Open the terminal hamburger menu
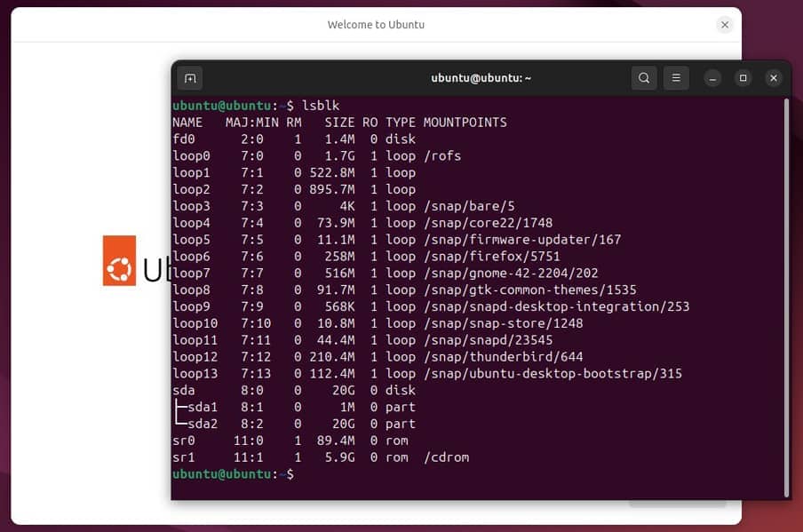Image resolution: width=803 pixels, height=532 pixels. click(676, 78)
